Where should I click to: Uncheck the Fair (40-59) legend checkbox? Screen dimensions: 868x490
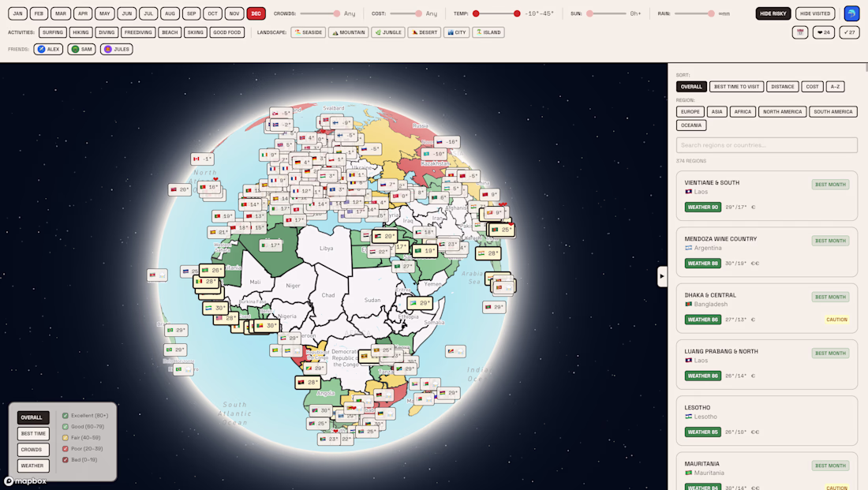tap(65, 438)
